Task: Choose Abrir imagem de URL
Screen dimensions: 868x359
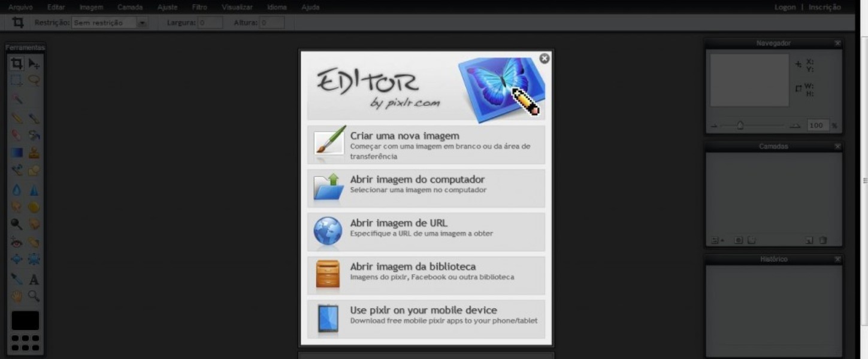Action: click(x=426, y=232)
